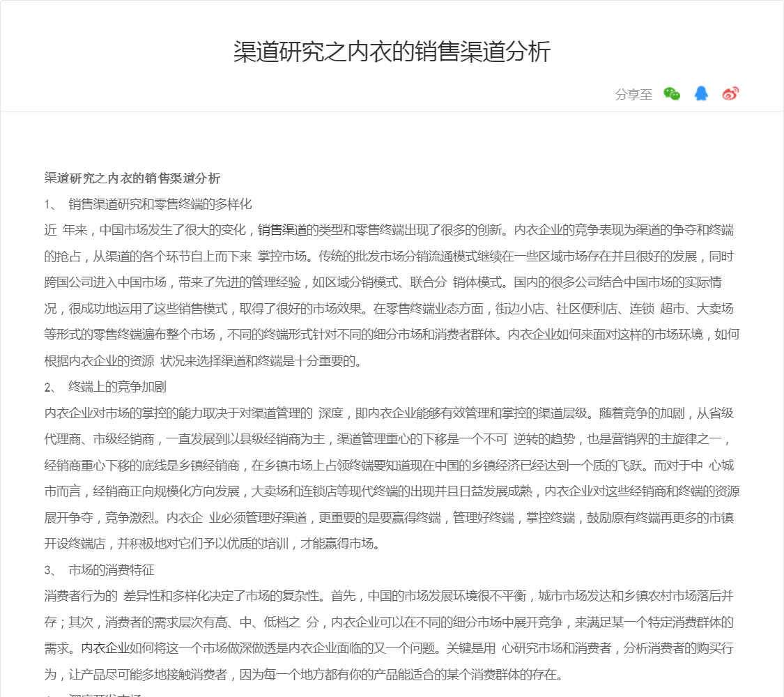784x697 pixels.
Task: Click line starting '内衣企业对市场的掌控'
Action: point(389,413)
